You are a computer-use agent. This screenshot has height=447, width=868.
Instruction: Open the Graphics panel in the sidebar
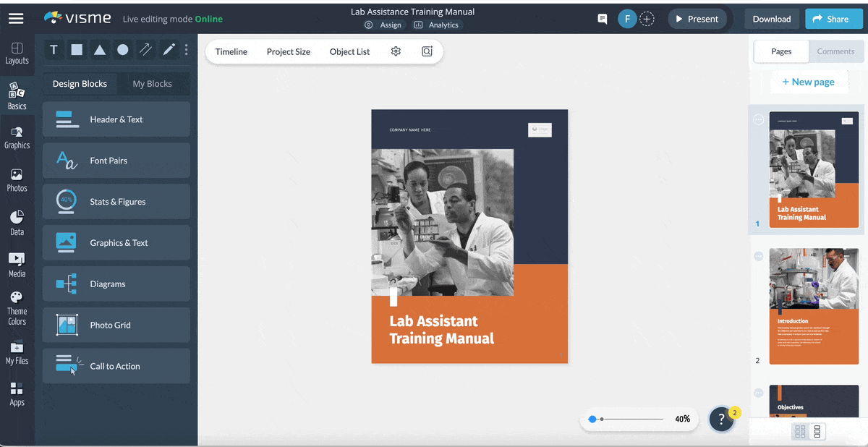point(17,136)
